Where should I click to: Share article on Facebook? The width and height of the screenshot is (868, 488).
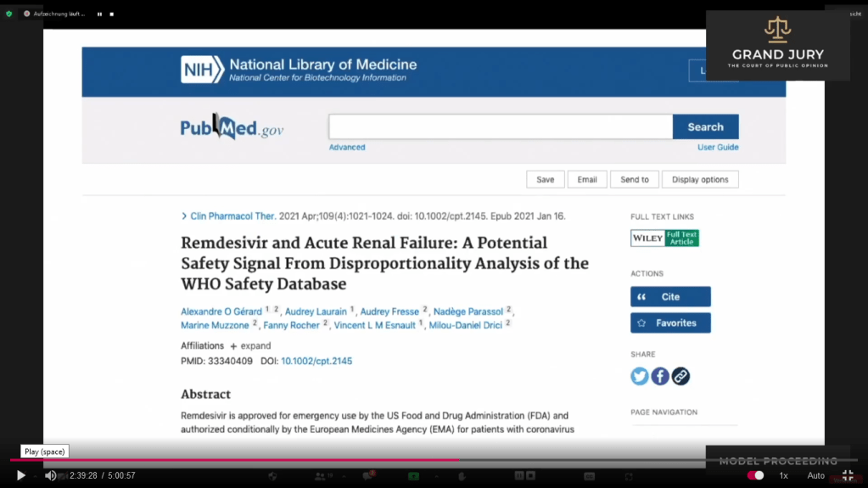tap(660, 376)
